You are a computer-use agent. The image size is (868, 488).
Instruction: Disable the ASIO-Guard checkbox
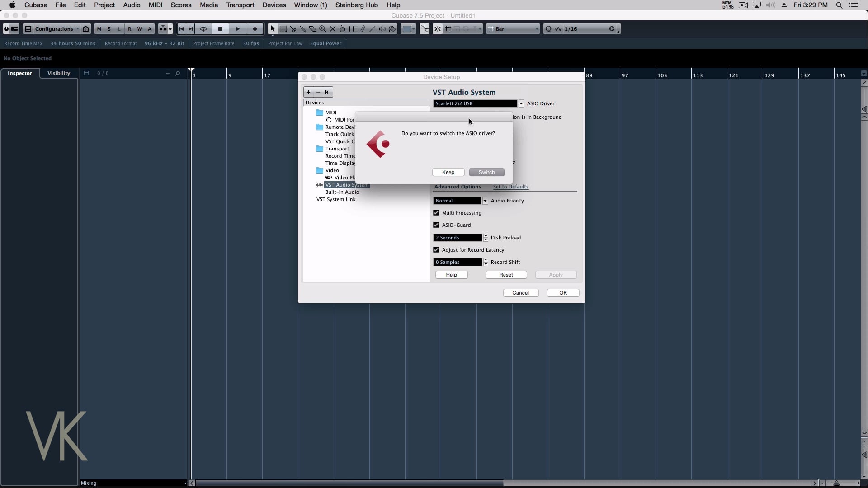click(x=436, y=225)
